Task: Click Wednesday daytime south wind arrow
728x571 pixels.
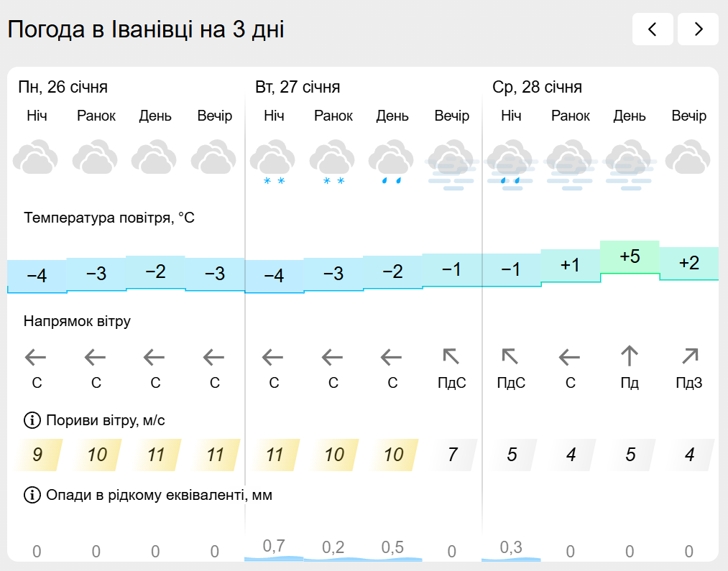Action: coord(630,356)
